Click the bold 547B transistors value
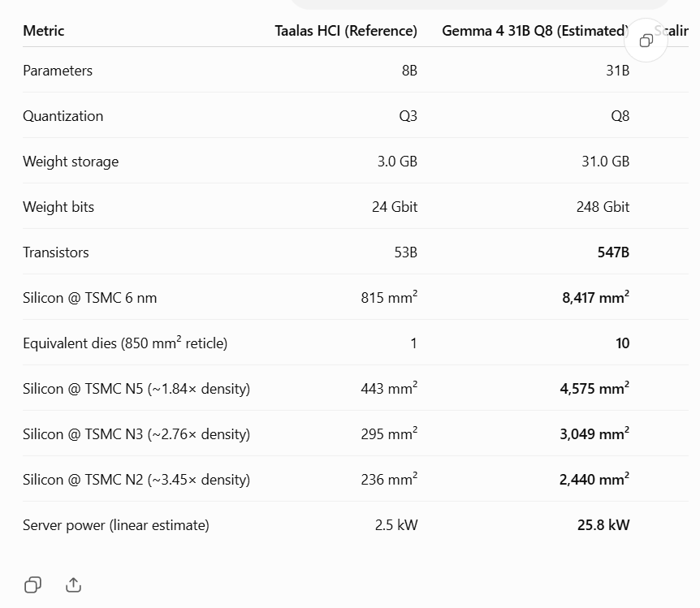The width and height of the screenshot is (700, 608). (613, 252)
